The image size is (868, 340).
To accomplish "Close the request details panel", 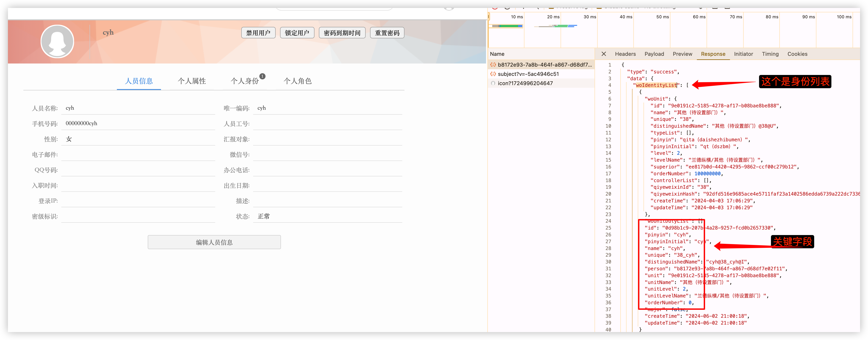I will pos(604,54).
